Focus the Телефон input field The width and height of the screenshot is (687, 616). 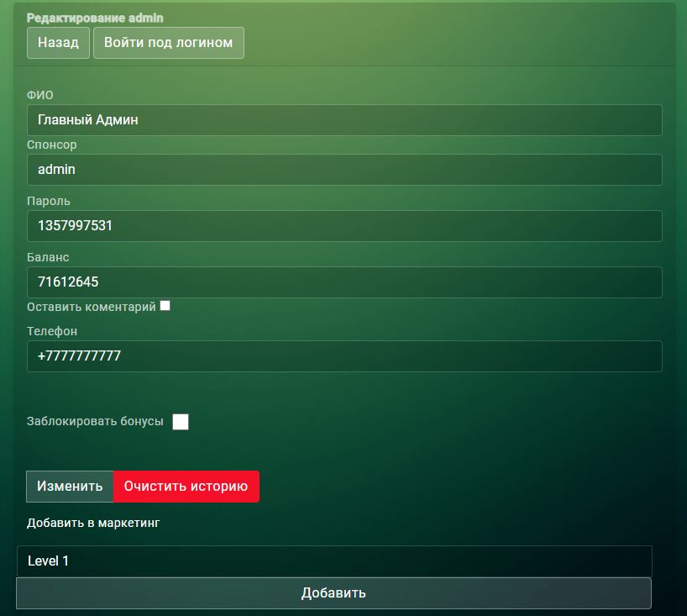[344, 356]
